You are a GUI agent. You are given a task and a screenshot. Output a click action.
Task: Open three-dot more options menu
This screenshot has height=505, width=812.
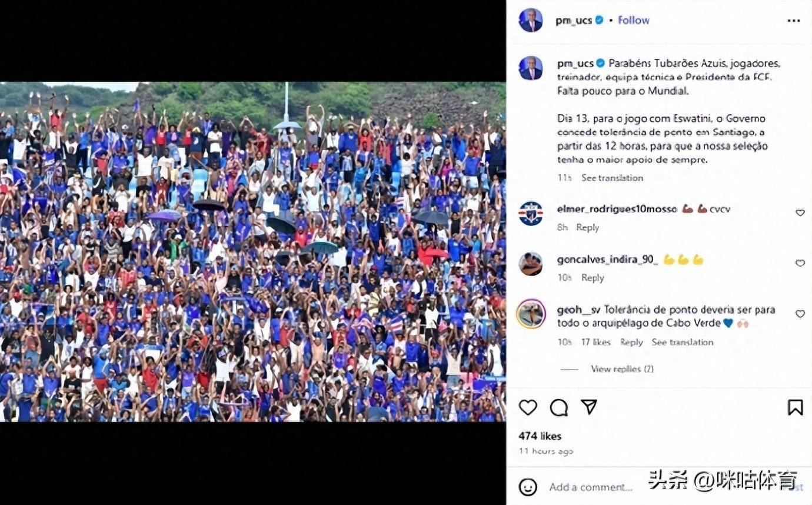tap(794, 21)
